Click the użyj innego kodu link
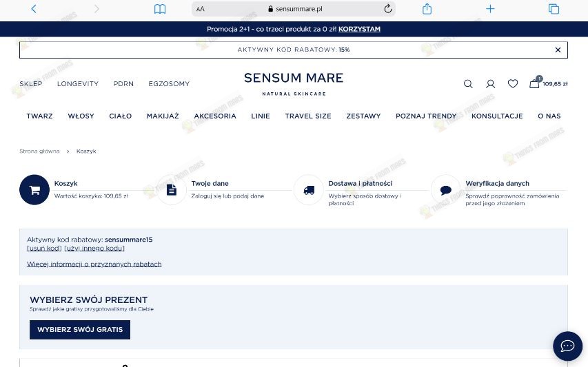Screen dimensions: 588x367 [94, 249]
